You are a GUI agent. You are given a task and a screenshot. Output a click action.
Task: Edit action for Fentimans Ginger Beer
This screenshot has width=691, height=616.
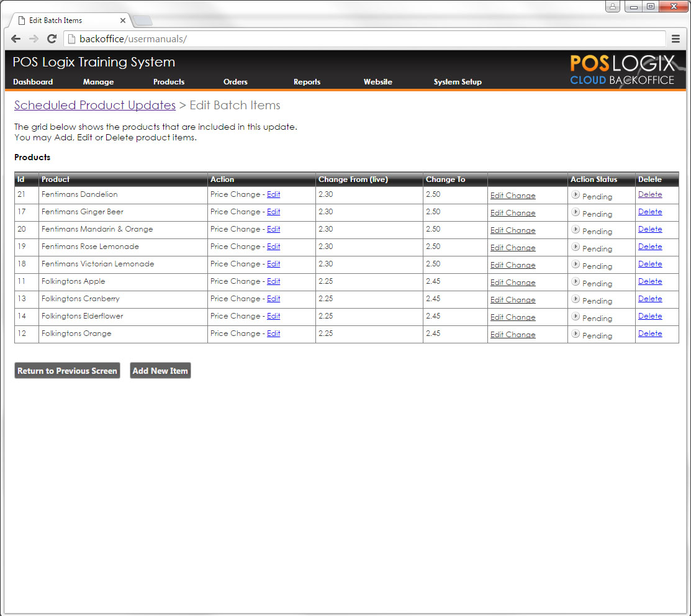point(273,212)
